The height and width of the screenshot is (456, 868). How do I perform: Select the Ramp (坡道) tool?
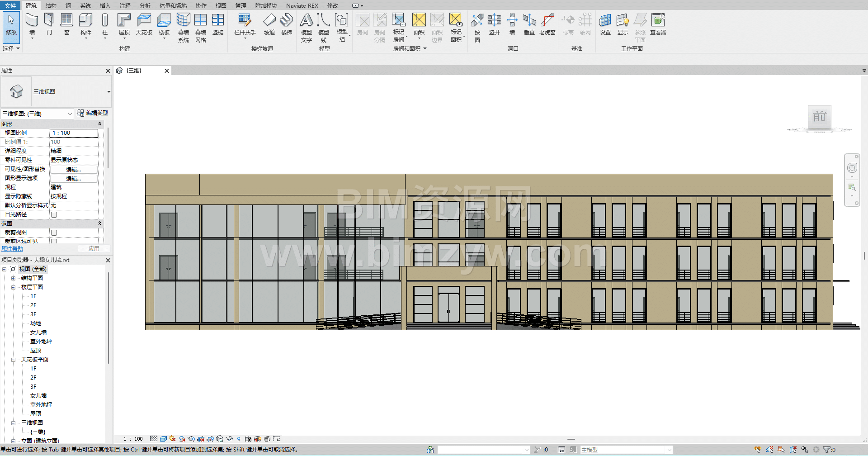tap(269, 21)
